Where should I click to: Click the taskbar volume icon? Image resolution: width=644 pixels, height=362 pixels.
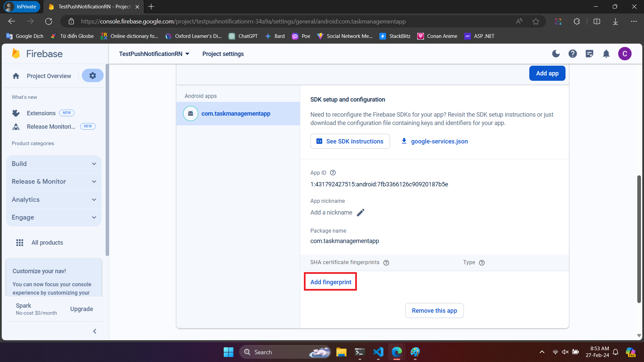(x=565, y=352)
